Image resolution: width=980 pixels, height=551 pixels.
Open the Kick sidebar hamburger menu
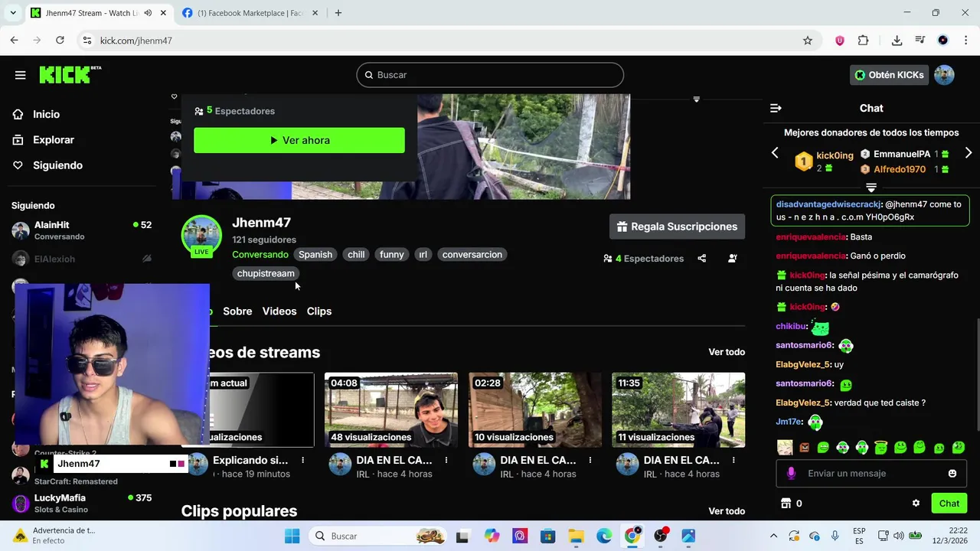pos(20,75)
